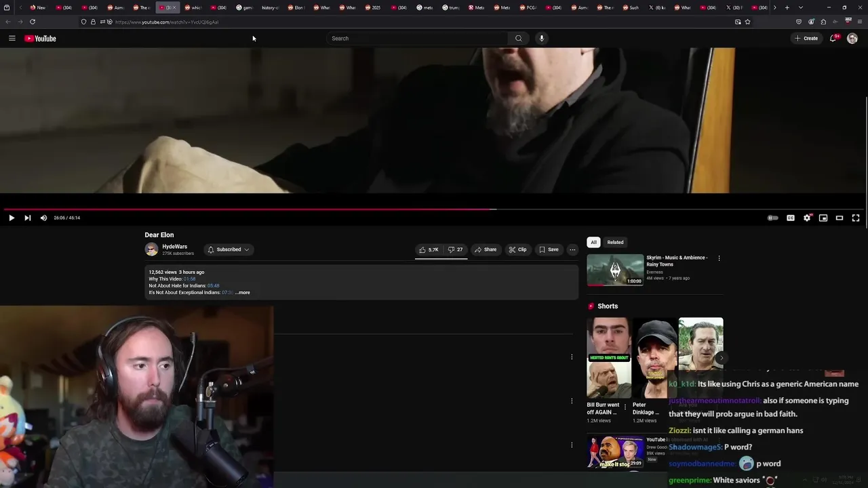868x488 pixels.
Task: Open the HydeWars channel name link
Action: [174, 247]
